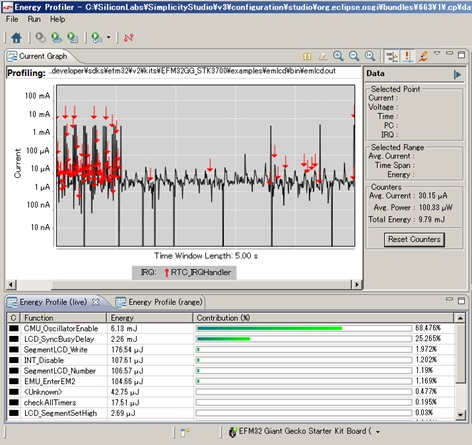Pause the current graph capture
Image resolution: width=472 pixels, height=445 pixels.
[307, 56]
